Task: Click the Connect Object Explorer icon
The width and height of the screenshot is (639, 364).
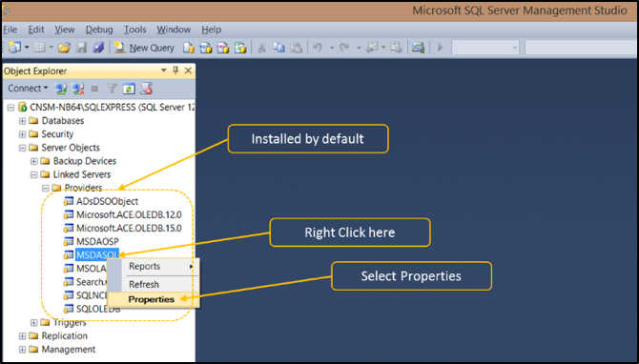Action: (61, 89)
